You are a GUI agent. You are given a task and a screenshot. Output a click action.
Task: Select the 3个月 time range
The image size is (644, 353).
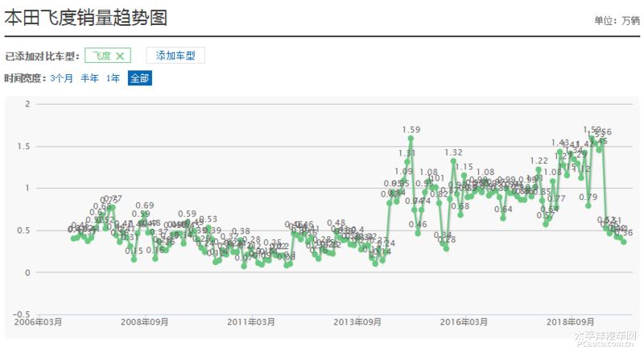click(x=62, y=78)
